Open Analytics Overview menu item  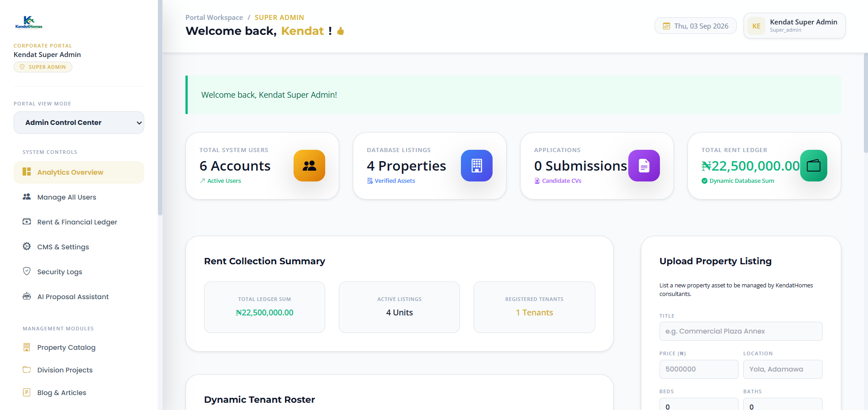(x=79, y=172)
